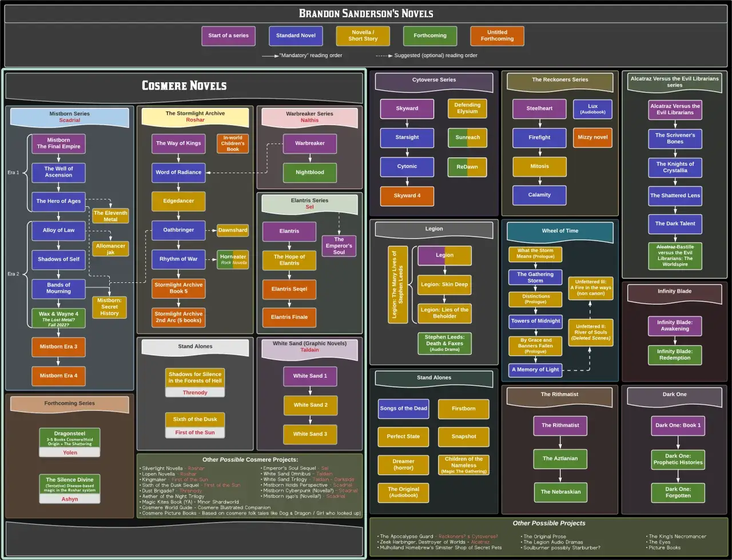This screenshot has height=560, width=732.
Task: Choose the "Perfect State" box
Action: click(404, 437)
